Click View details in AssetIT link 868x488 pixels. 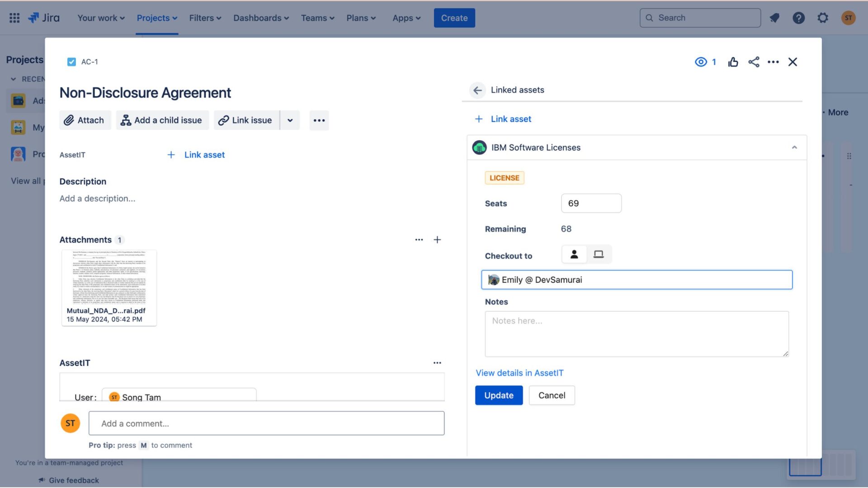(x=519, y=372)
